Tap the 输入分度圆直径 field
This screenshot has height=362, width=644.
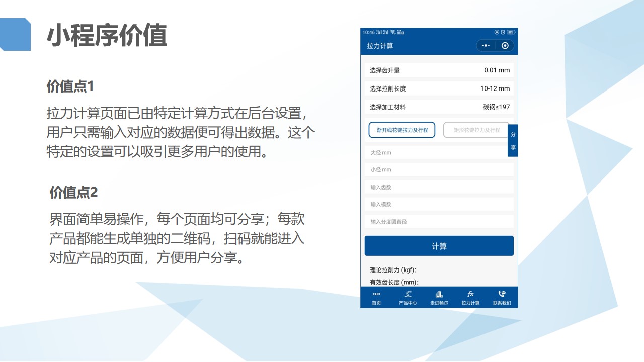click(x=439, y=222)
